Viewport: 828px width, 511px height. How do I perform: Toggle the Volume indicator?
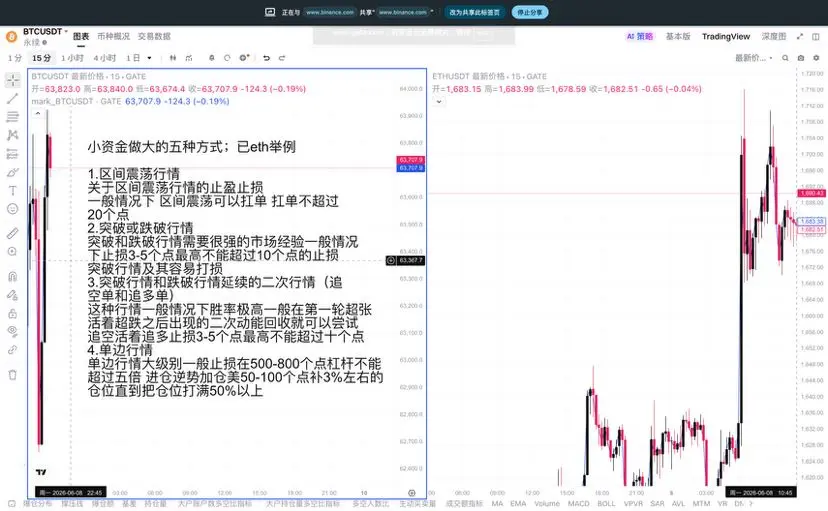click(x=547, y=504)
